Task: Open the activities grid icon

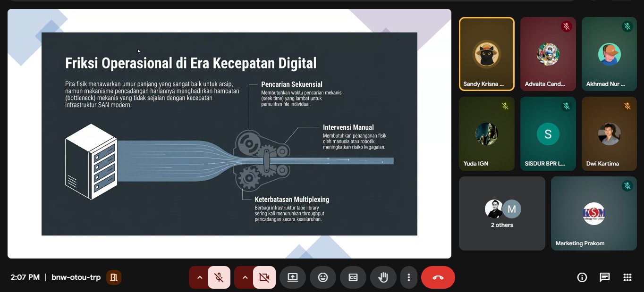Action: 627,277
